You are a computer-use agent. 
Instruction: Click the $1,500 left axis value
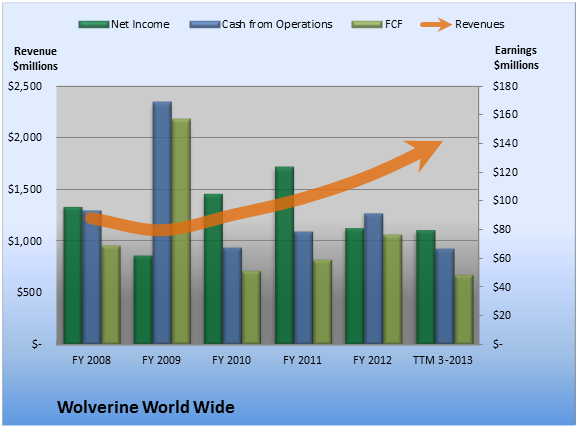coord(25,189)
